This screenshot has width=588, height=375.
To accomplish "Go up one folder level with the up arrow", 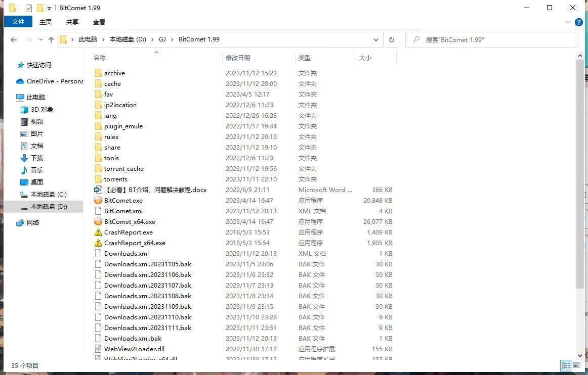I will [51, 40].
